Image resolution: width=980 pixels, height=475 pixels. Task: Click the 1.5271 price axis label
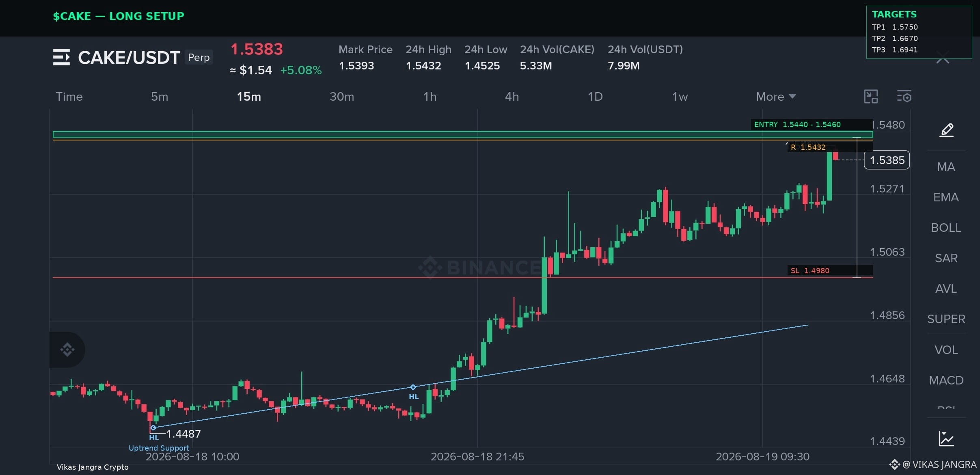[x=887, y=189]
